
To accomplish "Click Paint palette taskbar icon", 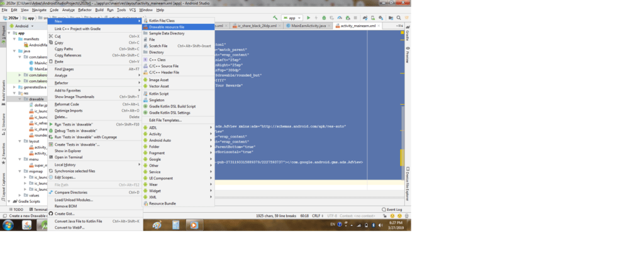I will (157, 225).
